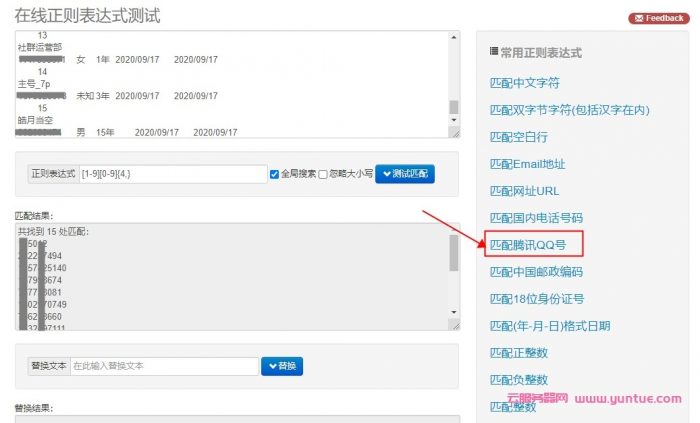Viewport: 700px width, 423px height.
Task: Select the 匹配空白行 link
Action: [518, 136]
